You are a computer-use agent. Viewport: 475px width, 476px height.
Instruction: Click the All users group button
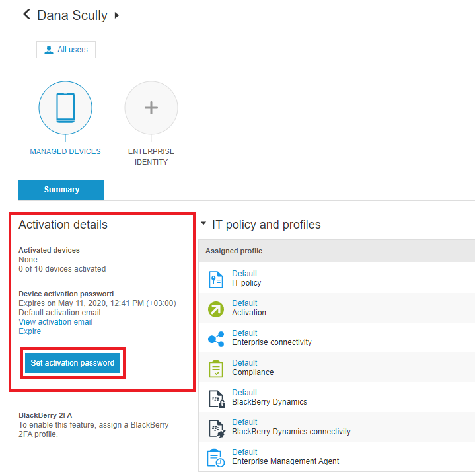(x=66, y=50)
